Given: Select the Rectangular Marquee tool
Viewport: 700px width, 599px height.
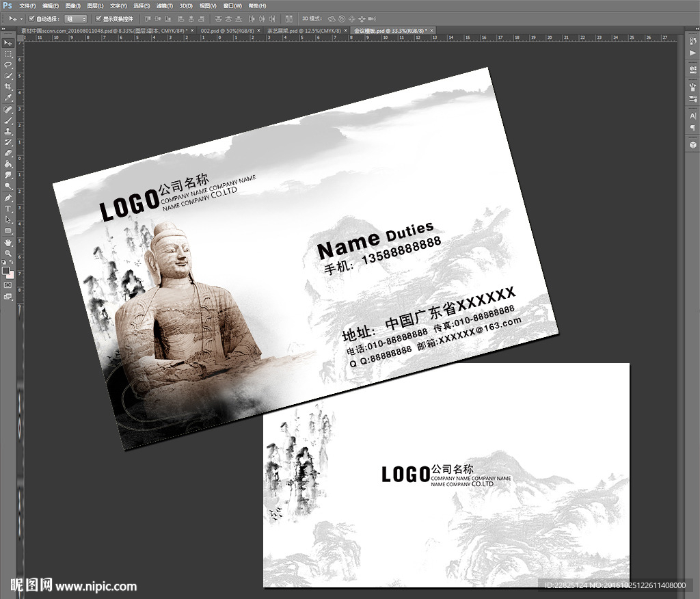Looking at the screenshot, I should pyautogui.click(x=8, y=54).
